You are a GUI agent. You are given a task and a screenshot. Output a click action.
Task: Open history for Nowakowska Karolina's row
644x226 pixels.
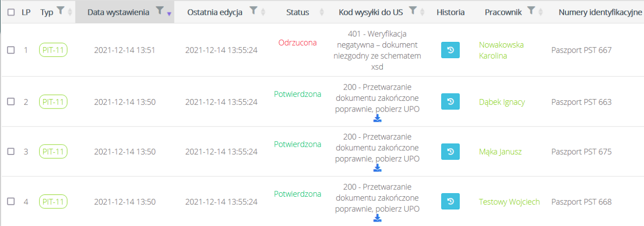click(x=450, y=50)
